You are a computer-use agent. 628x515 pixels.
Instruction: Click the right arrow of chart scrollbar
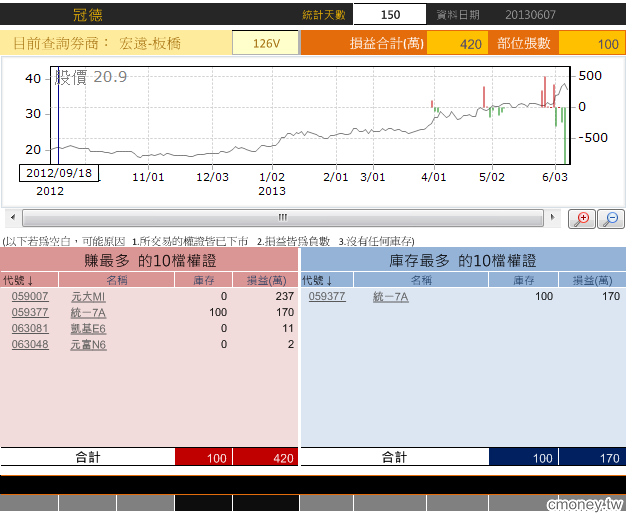pos(551,217)
